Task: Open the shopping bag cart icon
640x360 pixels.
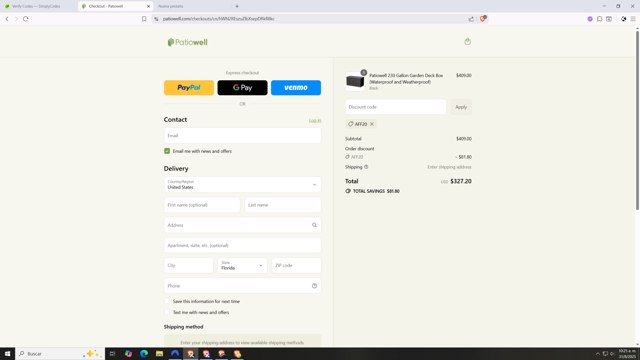Action: point(467,42)
